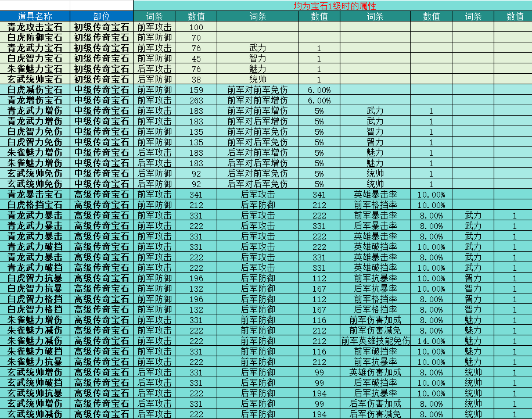Click the 部位 column header cell
This screenshot has width=532, height=419.
click(x=102, y=16)
